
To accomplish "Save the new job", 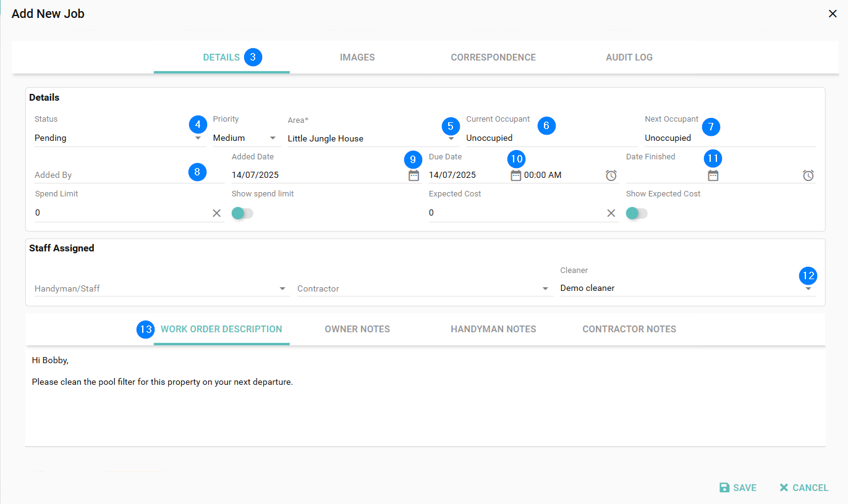I will click(738, 488).
